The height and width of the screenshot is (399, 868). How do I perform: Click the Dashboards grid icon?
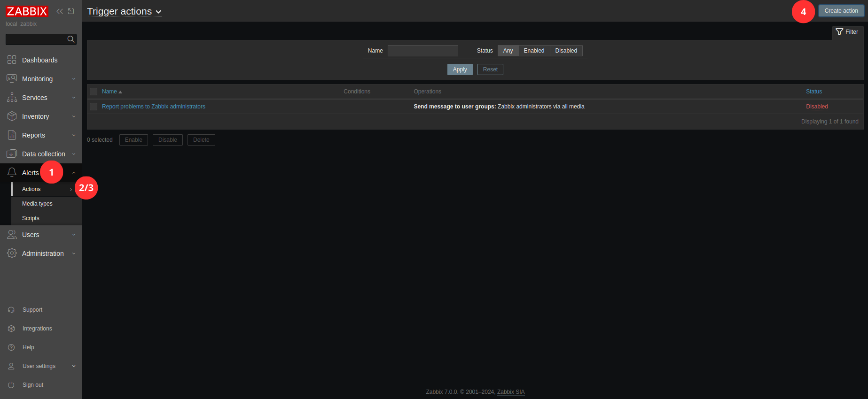12,60
